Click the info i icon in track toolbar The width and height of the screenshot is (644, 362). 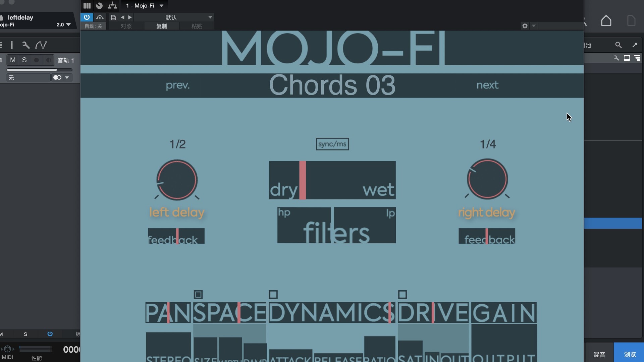click(x=12, y=45)
